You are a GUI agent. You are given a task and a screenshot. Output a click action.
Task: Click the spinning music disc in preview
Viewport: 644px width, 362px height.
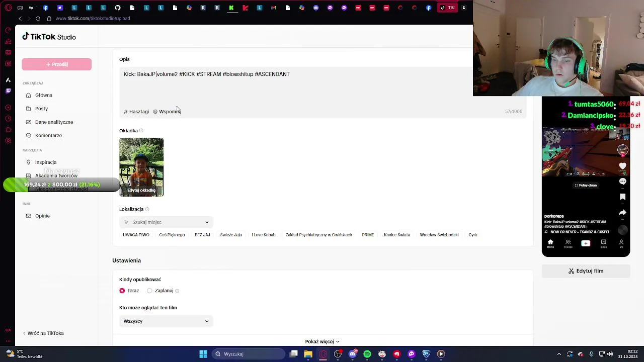tap(623, 230)
